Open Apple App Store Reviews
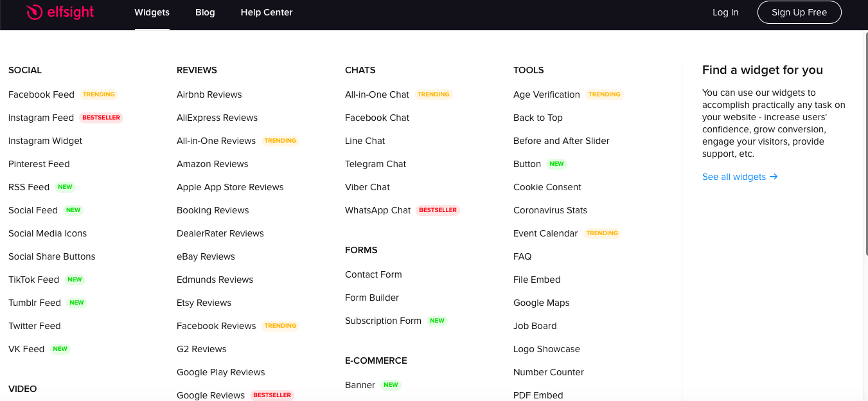The height and width of the screenshot is (401, 868). [230, 187]
